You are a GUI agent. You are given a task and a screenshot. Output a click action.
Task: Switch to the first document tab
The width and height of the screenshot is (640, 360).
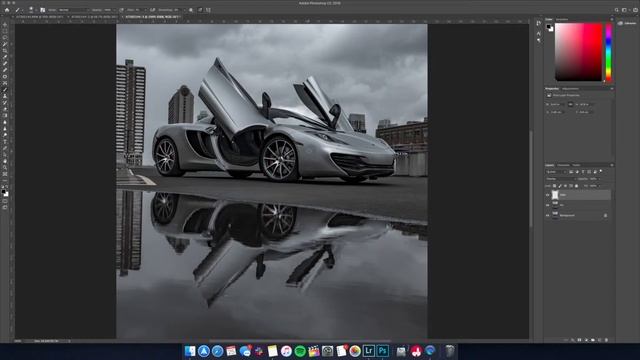[x=40, y=17]
